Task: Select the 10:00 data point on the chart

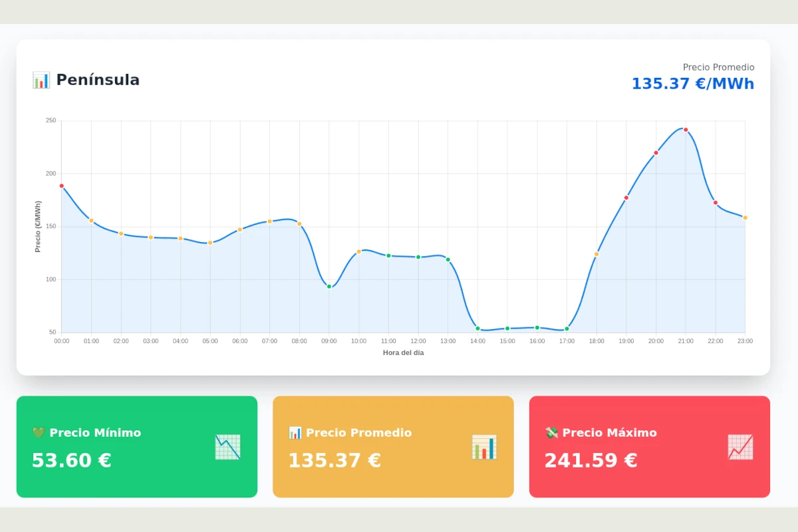Action: pos(358,251)
